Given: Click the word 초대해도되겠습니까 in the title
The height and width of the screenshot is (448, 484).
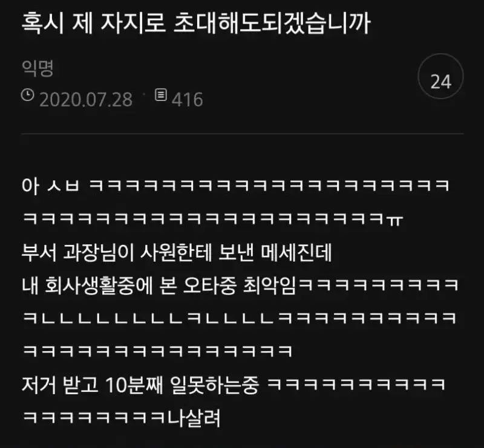Looking at the screenshot, I should (272, 23).
